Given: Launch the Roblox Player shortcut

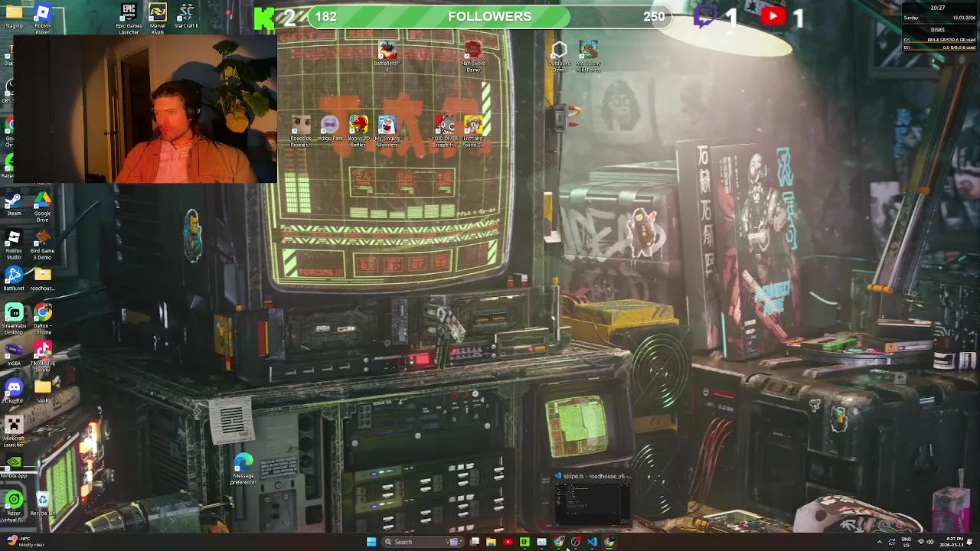Looking at the screenshot, I should coord(42,18).
